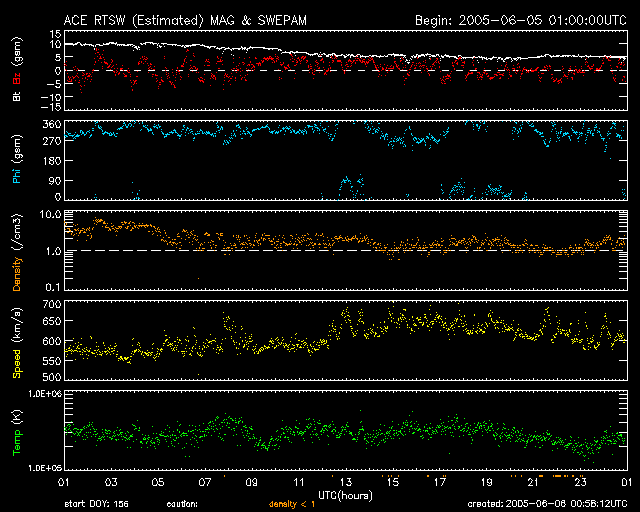Image resolution: width=640 pixels, height=512 pixels.
Task: Click the '15' hour label on the time axis
Action: point(393,483)
